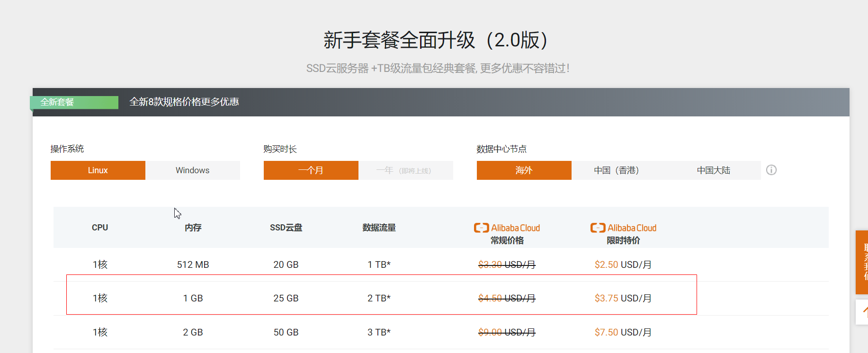Viewport: 868px width, 353px height.
Task: Click the $2.50 USD/月 special price
Action: (x=623, y=265)
